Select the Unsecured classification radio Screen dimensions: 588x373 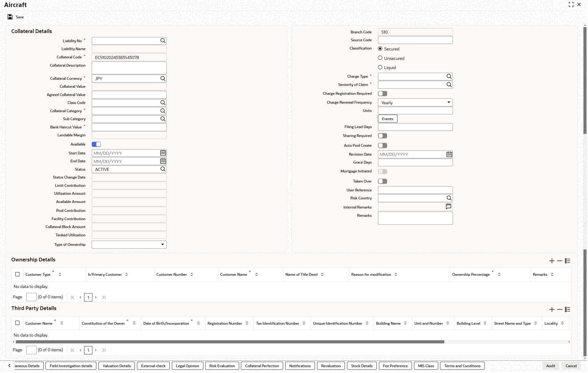click(380, 58)
